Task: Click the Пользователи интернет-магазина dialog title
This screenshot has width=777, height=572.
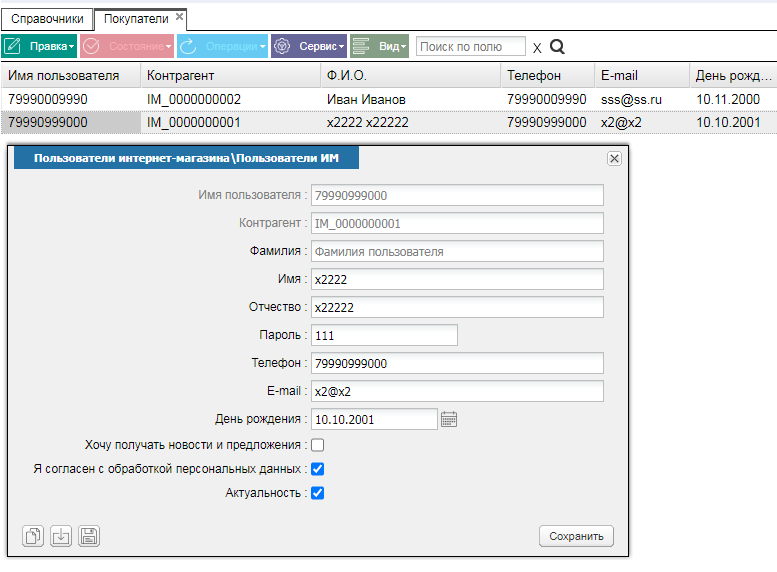Action: [186, 158]
